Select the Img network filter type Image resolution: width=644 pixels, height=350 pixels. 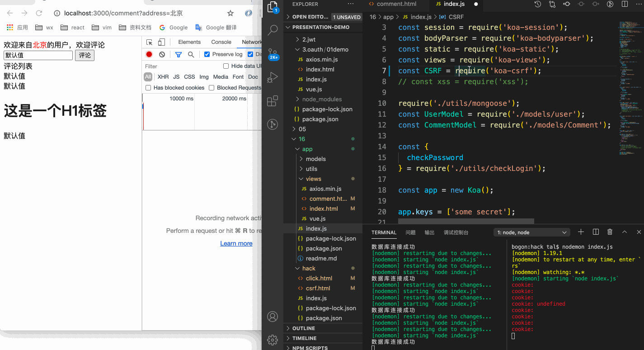(204, 77)
